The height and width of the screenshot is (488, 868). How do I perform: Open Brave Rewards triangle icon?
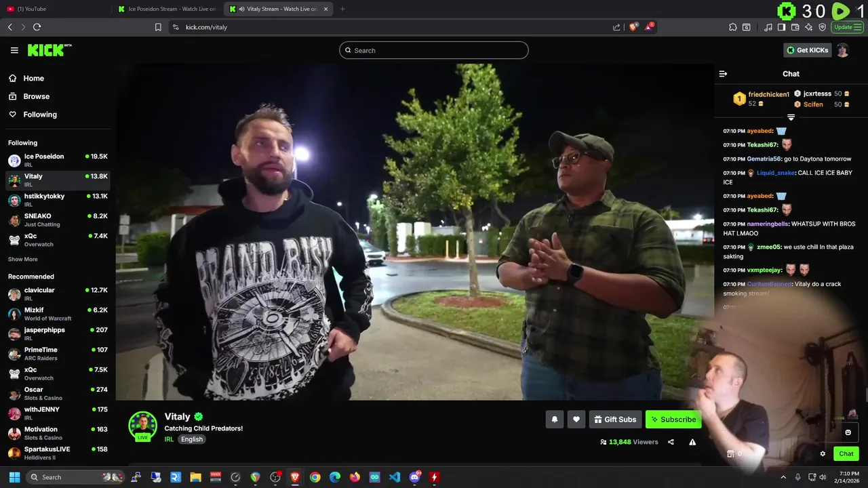click(649, 27)
